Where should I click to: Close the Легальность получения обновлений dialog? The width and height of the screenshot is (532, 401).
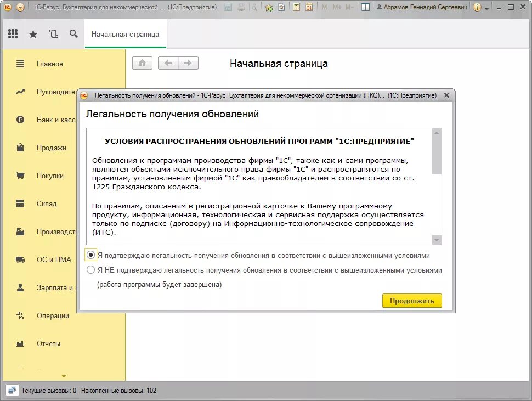[447, 95]
